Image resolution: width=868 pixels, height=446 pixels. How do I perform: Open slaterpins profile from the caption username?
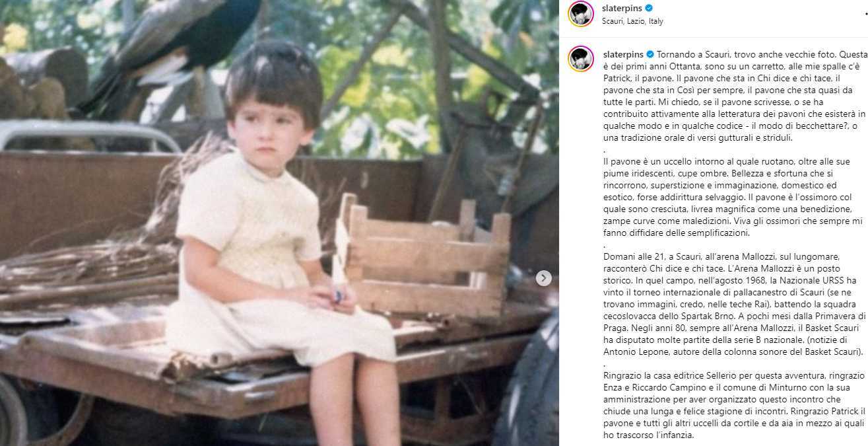(x=624, y=54)
